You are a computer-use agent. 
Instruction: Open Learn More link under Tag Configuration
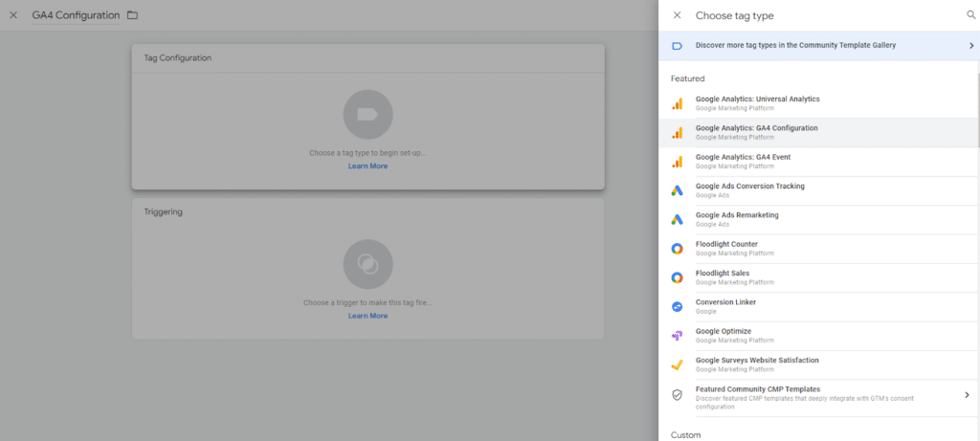368,166
